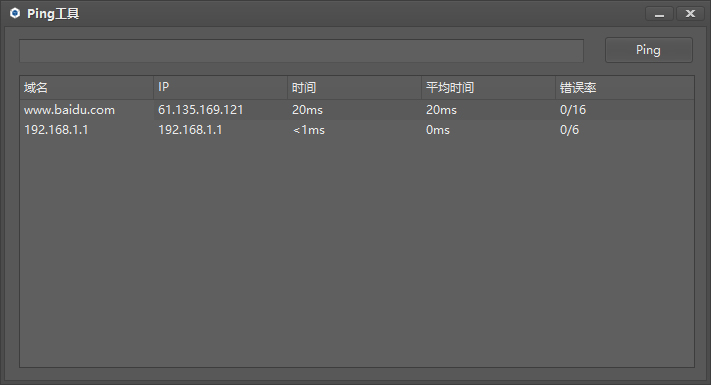Sort by the IP column header

220,88
